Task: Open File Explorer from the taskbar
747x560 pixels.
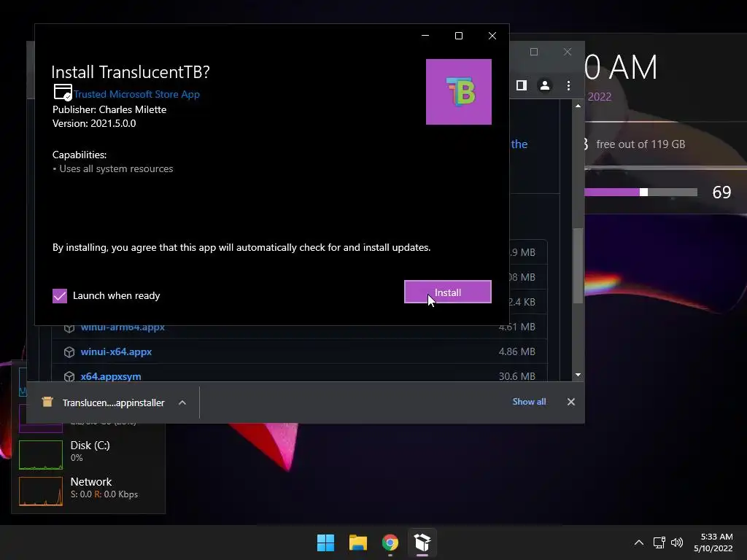Action: click(x=357, y=542)
